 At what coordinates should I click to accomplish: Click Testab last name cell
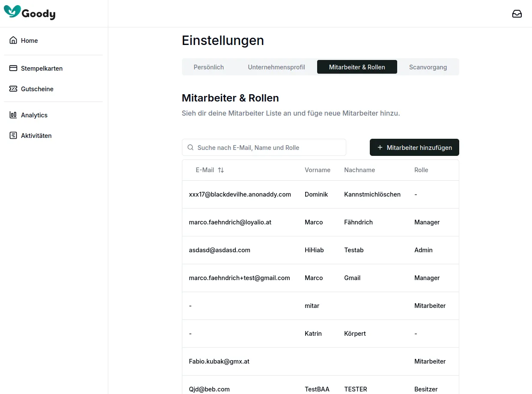354,250
